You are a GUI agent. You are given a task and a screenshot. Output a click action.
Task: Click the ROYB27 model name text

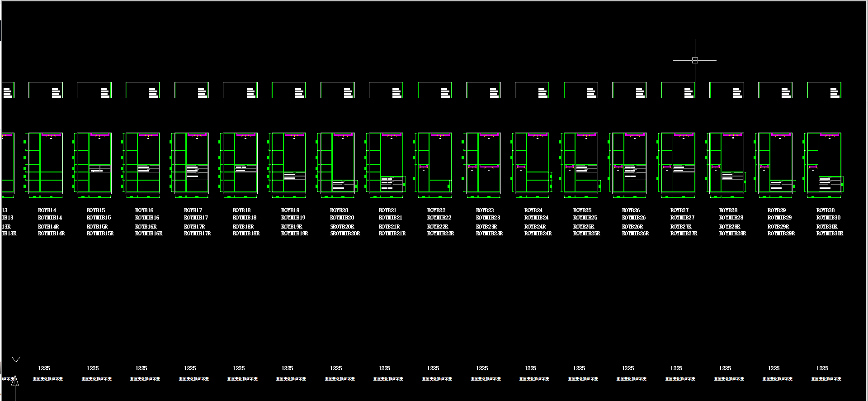pyautogui.click(x=679, y=210)
